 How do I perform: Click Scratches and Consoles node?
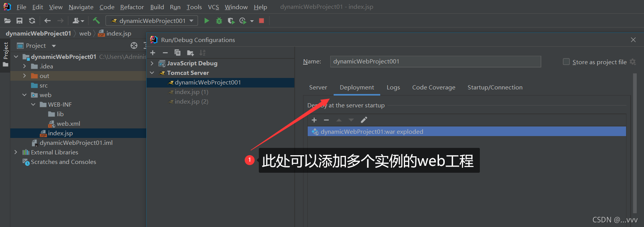click(x=59, y=162)
